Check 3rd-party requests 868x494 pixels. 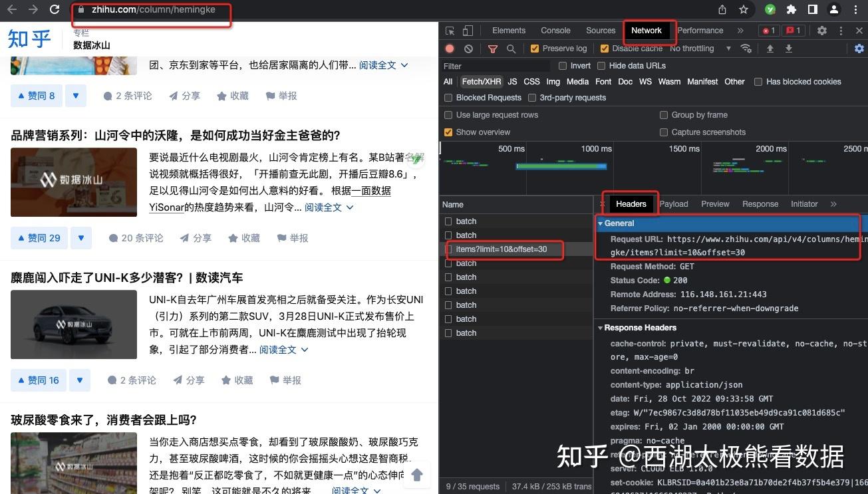click(x=532, y=98)
